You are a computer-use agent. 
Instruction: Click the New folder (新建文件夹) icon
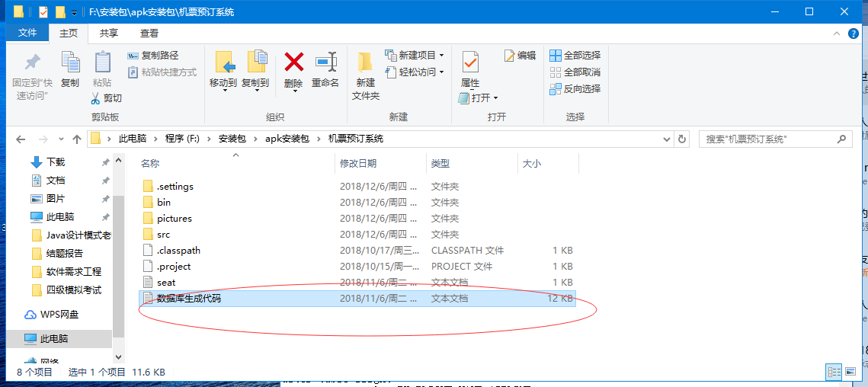point(365,62)
